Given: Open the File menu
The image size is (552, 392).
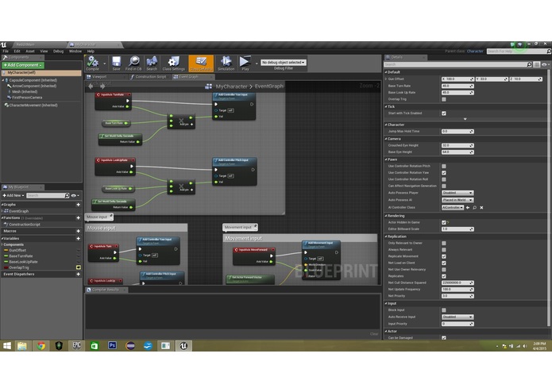Looking at the screenshot, I should coord(6,52).
